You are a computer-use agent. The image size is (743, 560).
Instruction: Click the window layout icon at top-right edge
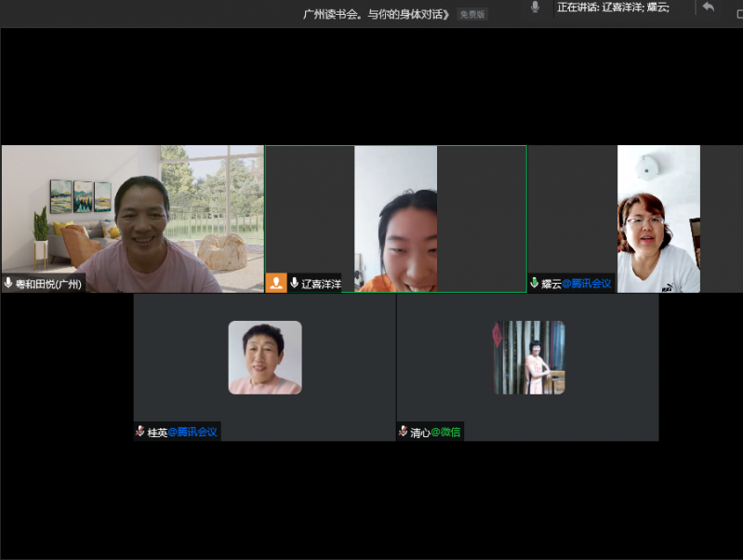[x=738, y=8]
